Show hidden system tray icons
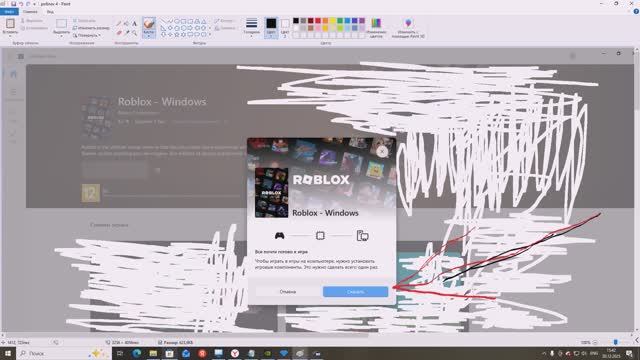The width and height of the screenshot is (640, 360). tap(544, 353)
